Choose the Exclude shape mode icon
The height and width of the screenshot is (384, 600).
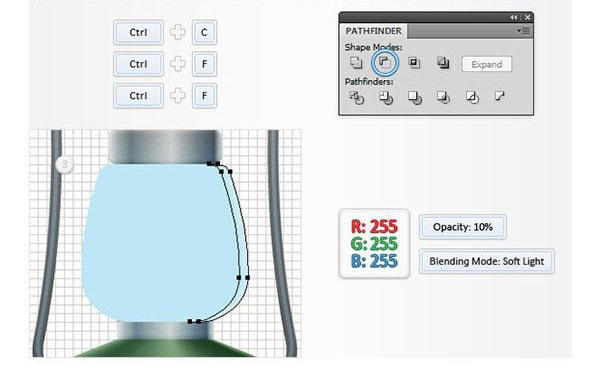[443, 63]
